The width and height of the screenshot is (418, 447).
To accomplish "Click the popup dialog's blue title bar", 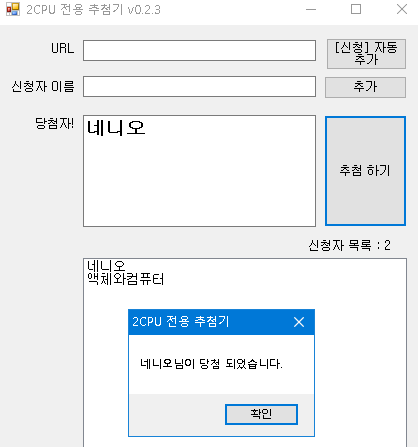I will (210, 322).
